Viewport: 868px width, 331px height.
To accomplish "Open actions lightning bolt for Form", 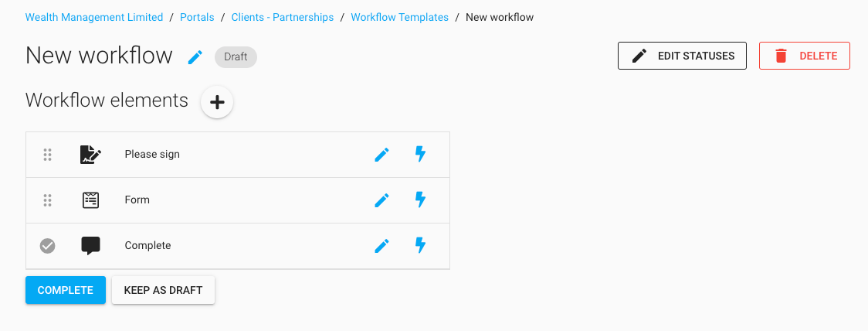I will point(420,200).
